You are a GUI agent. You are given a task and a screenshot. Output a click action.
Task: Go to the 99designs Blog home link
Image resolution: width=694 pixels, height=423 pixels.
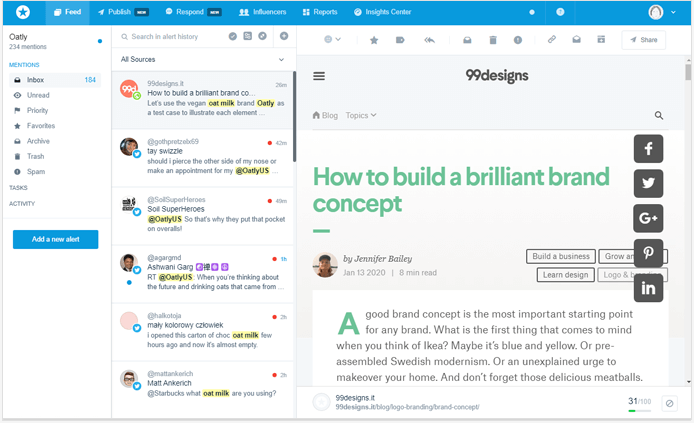tap(325, 115)
